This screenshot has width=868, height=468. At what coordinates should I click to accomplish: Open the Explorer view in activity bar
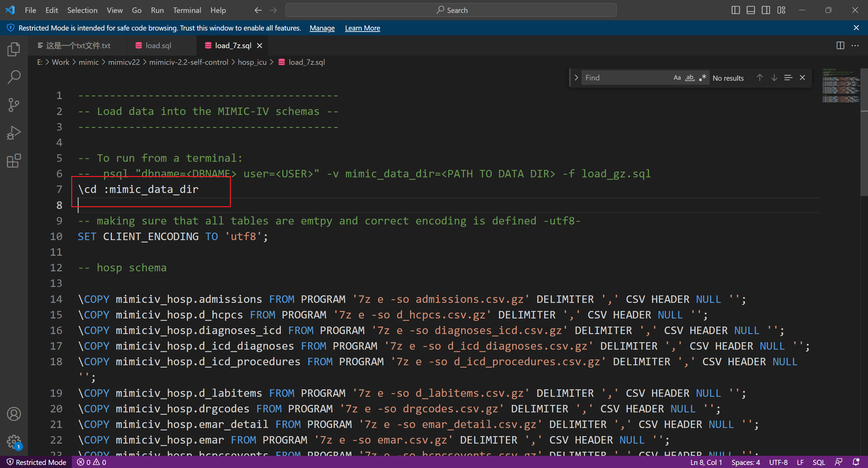[x=14, y=50]
